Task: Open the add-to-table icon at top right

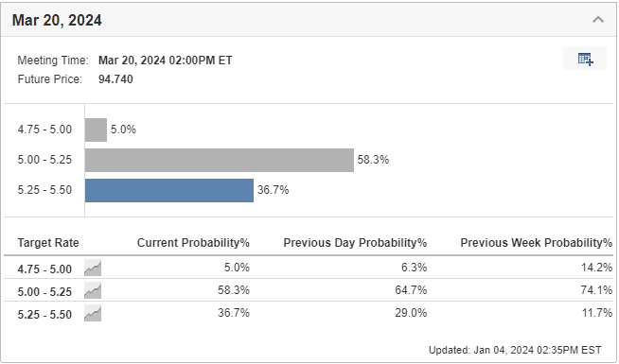Action: click(x=585, y=60)
